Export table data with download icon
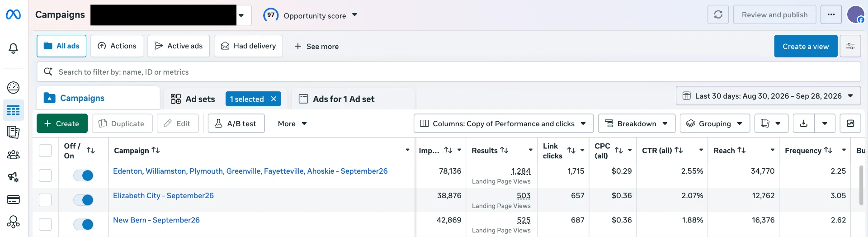 pyautogui.click(x=804, y=123)
